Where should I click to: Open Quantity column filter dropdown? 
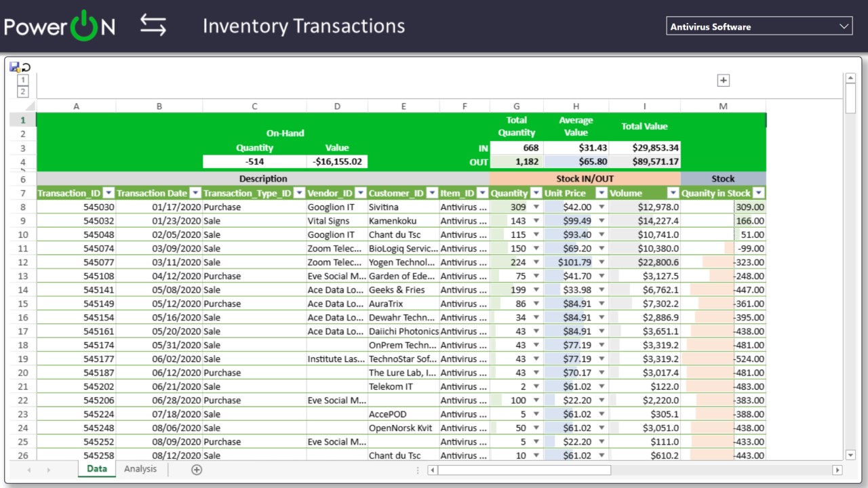[x=536, y=193]
